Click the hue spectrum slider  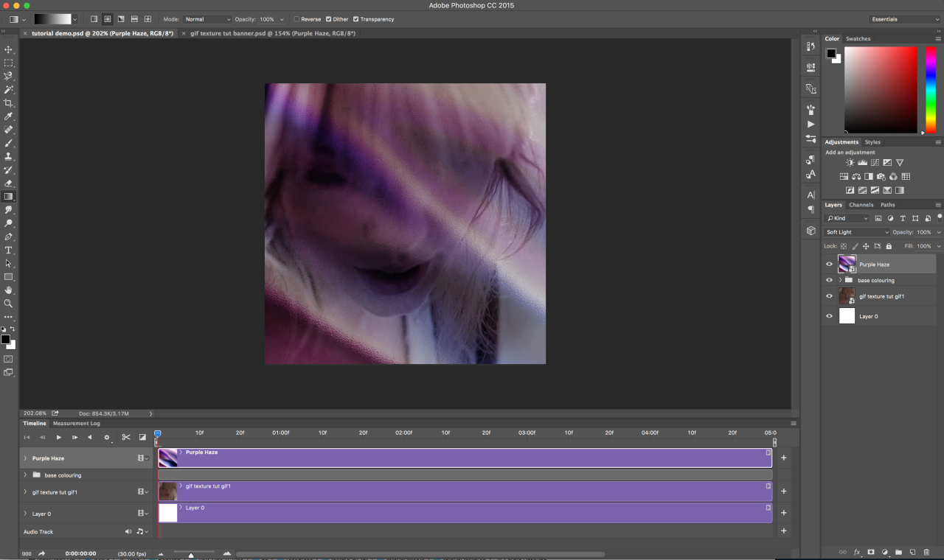coord(931,90)
